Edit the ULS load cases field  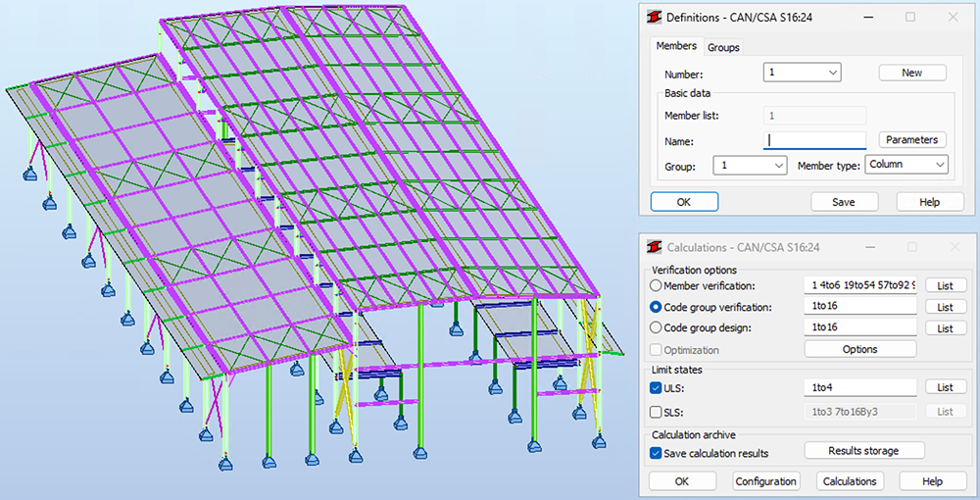(860, 387)
